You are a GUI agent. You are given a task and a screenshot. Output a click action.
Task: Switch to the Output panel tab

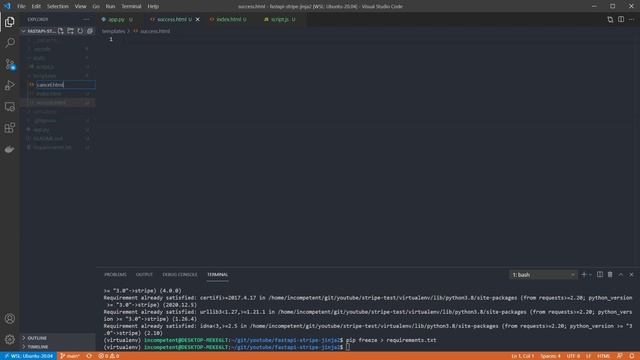144,275
